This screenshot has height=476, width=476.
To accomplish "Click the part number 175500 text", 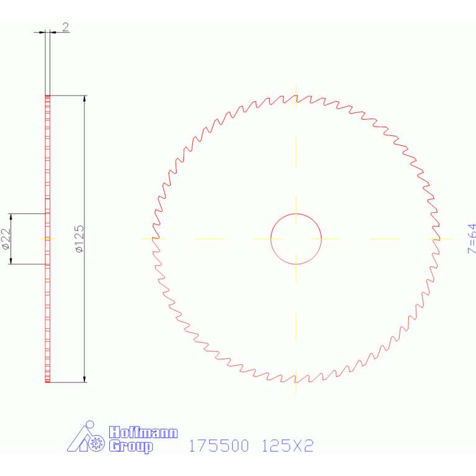I will tap(219, 446).
